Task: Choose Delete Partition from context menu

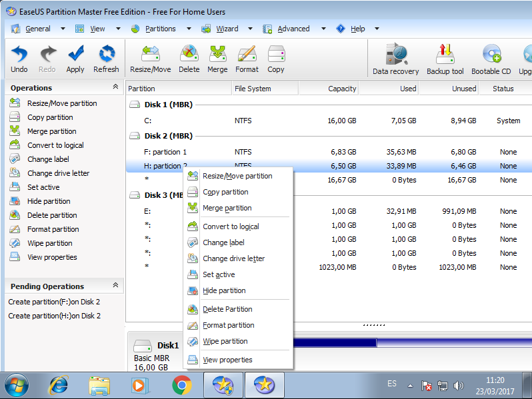Action: [238, 309]
